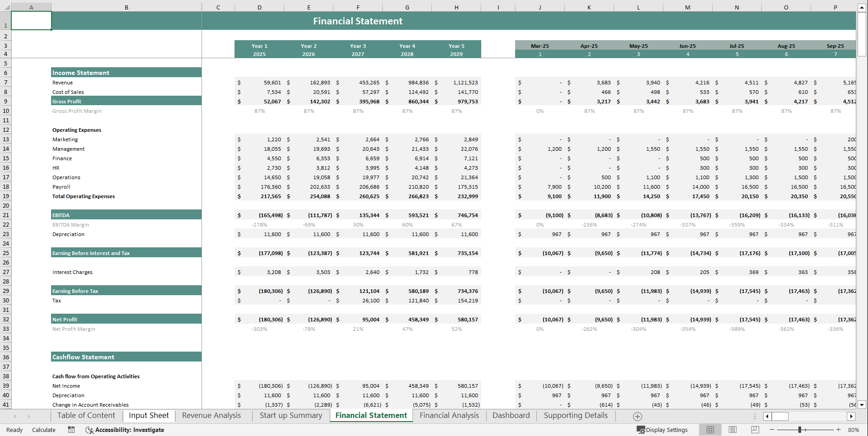
Task: Start macro recording from the status bar
Action: click(x=71, y=430)
